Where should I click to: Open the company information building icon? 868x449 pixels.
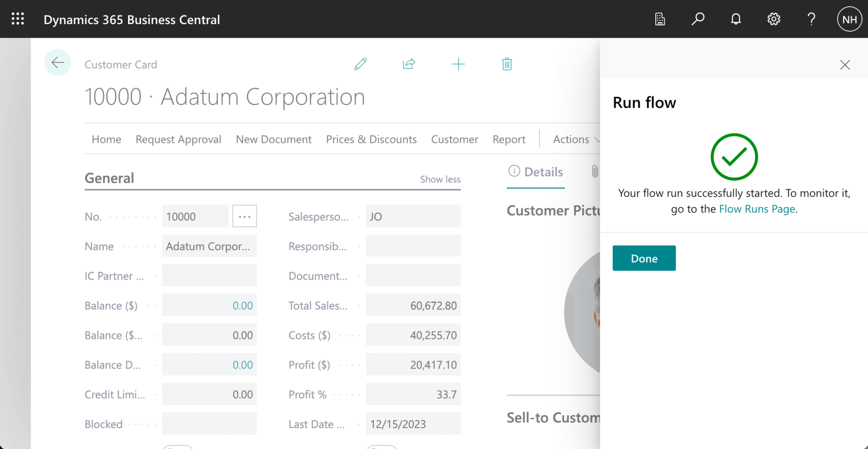pos(660,19)
